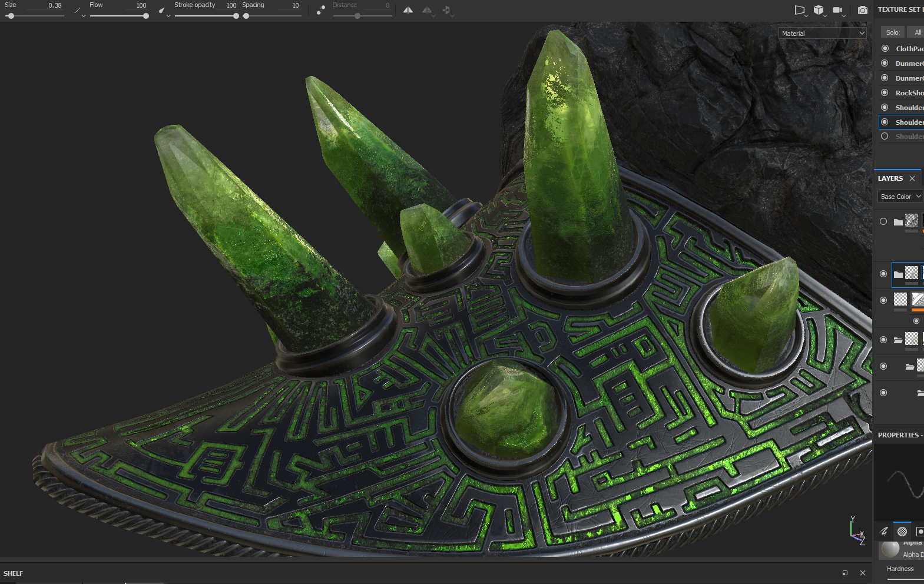
Task: Expand the radial symmetry dropdown arrow
Action: click(452, 16)
